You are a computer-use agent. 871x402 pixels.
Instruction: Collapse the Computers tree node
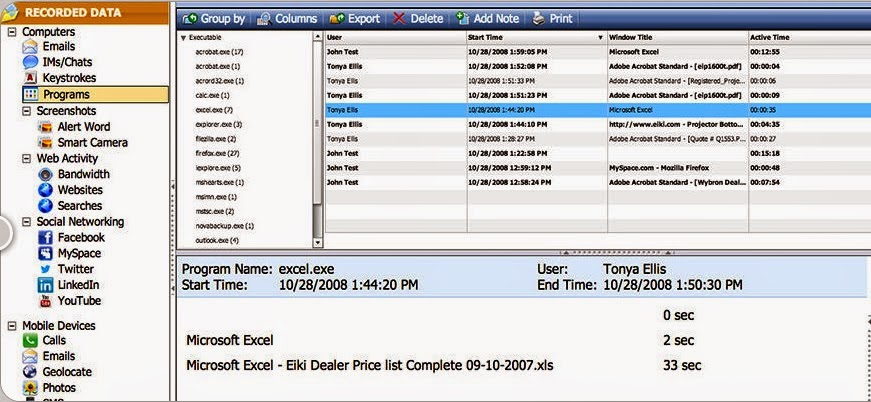pyautogui.click(x=12, y=32)
